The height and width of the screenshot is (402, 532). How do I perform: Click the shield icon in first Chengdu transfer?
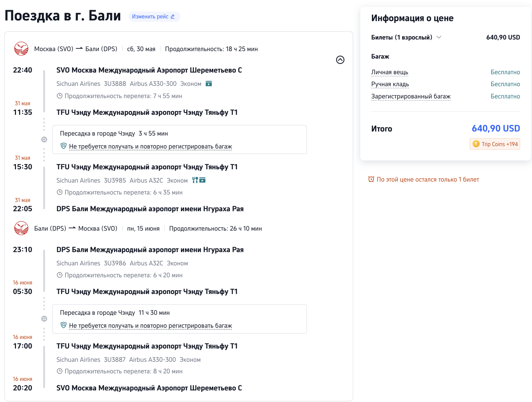pos(63,146)
